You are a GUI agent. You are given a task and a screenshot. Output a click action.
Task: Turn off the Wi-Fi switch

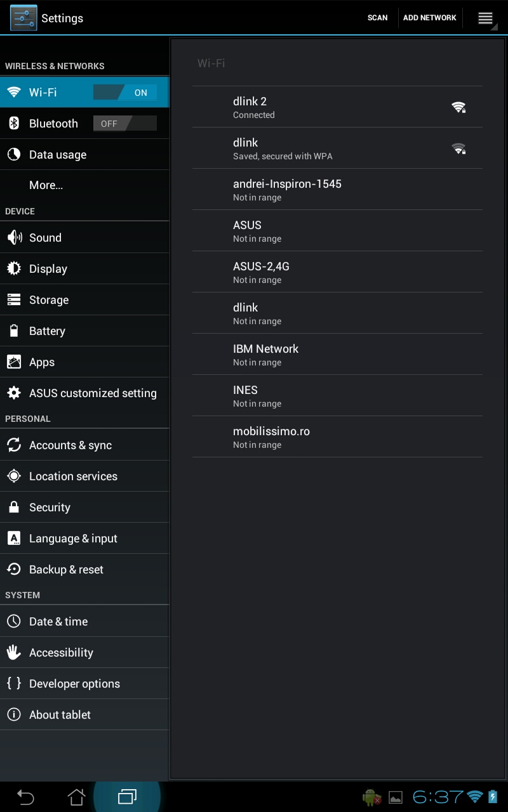[x=124, y=93]
